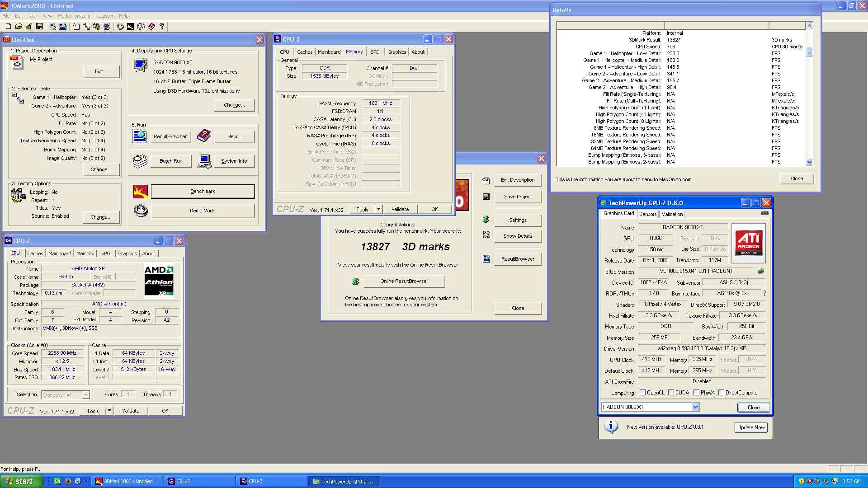868x488 pixels.
Task: Click the Show Details button
Action: pyautogui.click(x=518, y=236)
